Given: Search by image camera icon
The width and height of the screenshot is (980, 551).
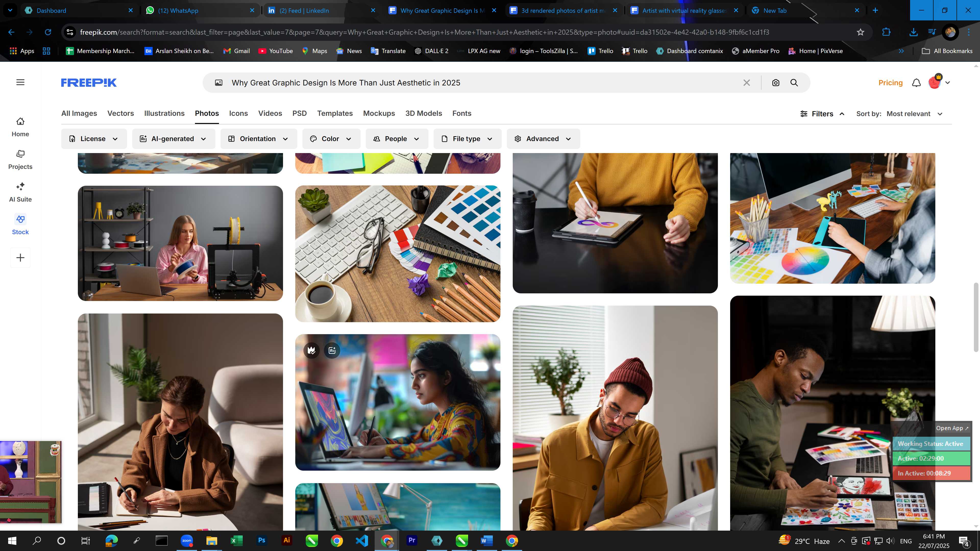Looking at the screenshot, I should coord(776,82).
